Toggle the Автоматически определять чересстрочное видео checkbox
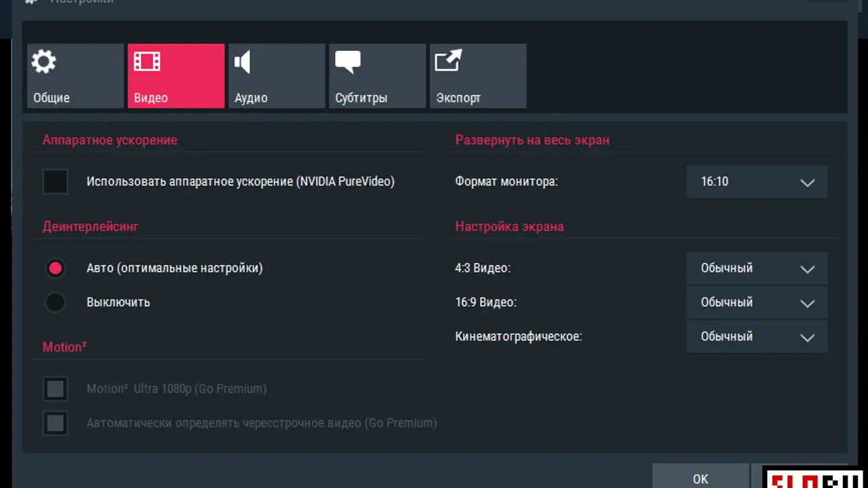The image size is (868, 488). point(56,423)
